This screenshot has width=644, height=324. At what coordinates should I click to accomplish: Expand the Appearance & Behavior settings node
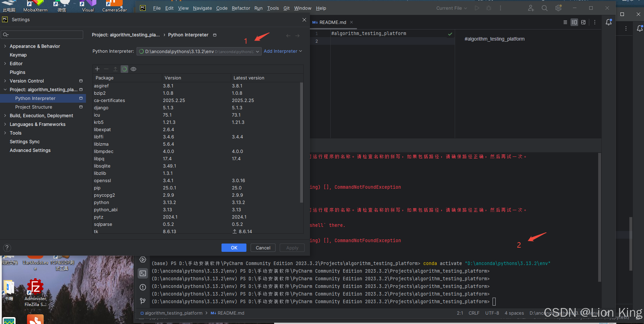5,46
